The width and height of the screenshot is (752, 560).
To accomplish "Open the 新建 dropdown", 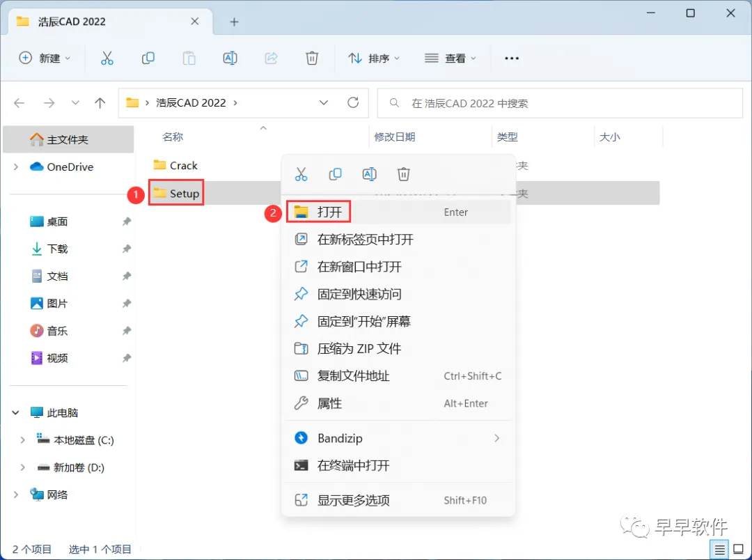I will click(45, 58).
